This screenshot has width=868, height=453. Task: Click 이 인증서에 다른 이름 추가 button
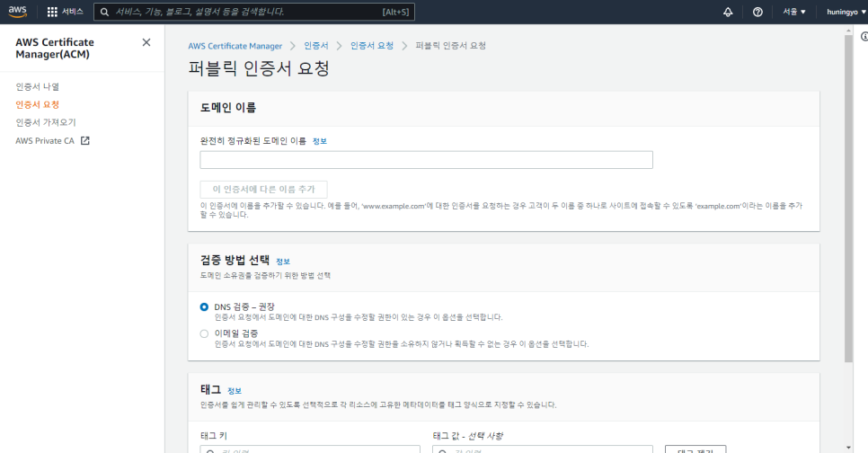click(x=263, y=190)
